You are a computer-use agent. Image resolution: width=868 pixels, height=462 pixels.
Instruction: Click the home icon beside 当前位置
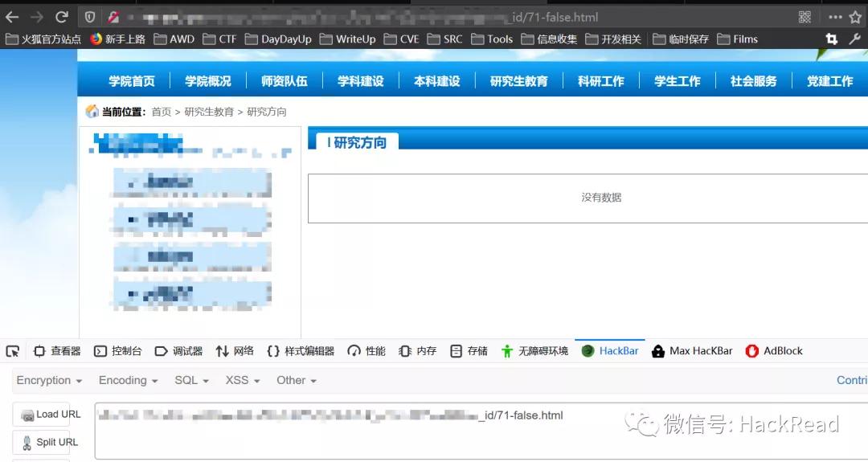(92, 111)
